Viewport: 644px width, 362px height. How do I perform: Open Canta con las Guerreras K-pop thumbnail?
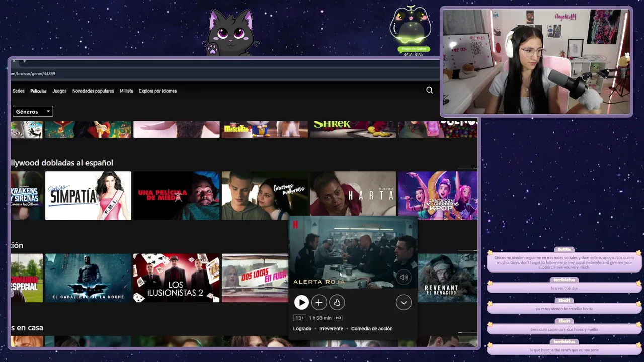(438, 196)
